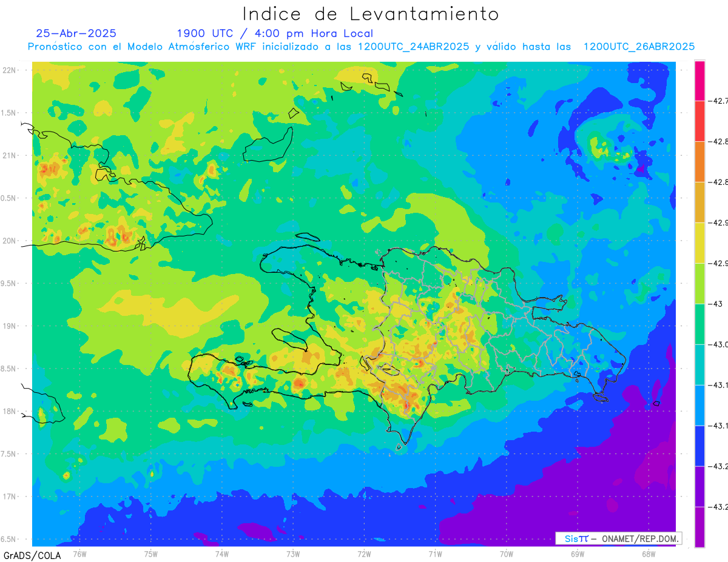Click the '74W' longitude label
The image size is (728, 562).
tap(222, 554)
